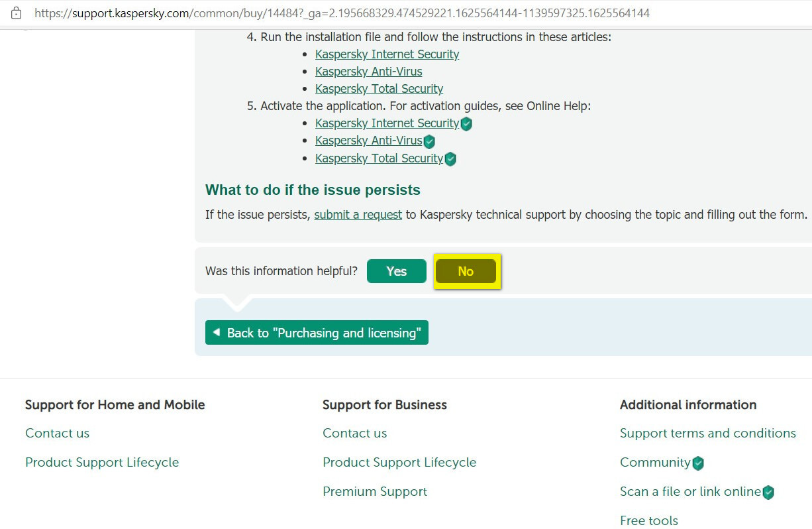Click the heading What to do if the issue persists
The width and height of the screenshot is (812, 529).
313,190
